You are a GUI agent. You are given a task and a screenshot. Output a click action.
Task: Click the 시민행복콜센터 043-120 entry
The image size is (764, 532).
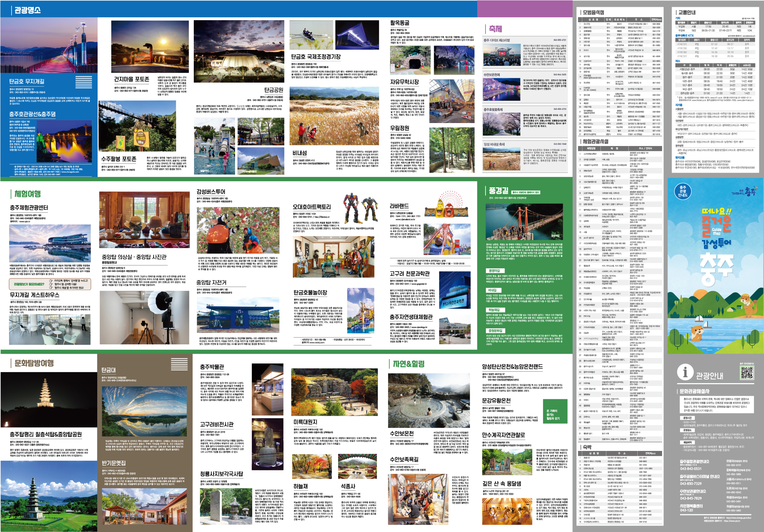coord(691,508)
